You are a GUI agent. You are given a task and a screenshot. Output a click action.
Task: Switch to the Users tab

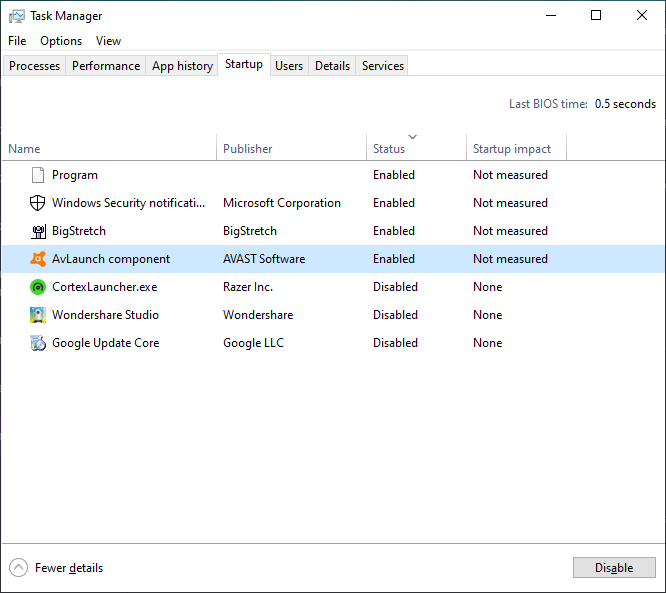(x=289, y=66)
